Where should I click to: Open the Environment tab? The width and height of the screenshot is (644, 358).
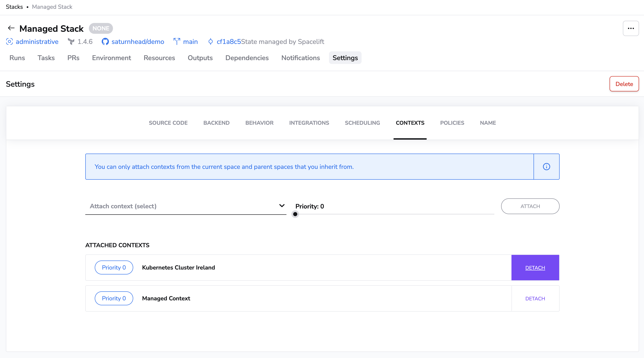111,58
